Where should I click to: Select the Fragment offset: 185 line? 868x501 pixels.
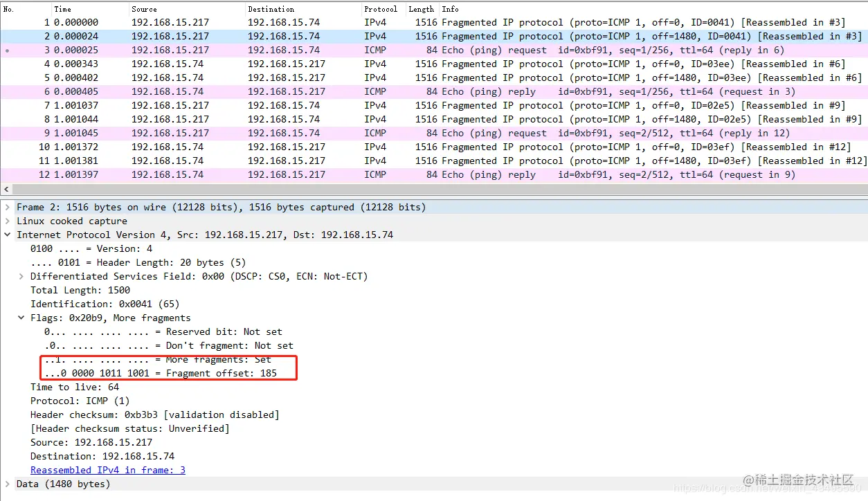coord(161,373)
